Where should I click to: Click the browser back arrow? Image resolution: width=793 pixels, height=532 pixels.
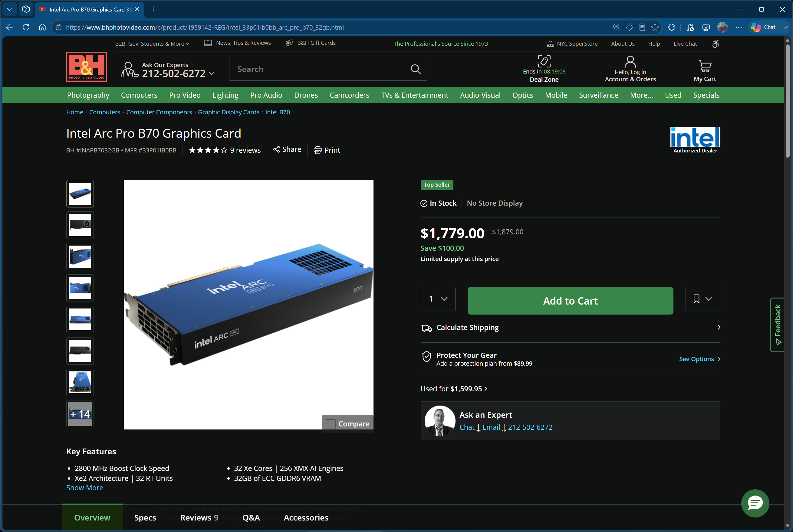[x=9, y=27]
